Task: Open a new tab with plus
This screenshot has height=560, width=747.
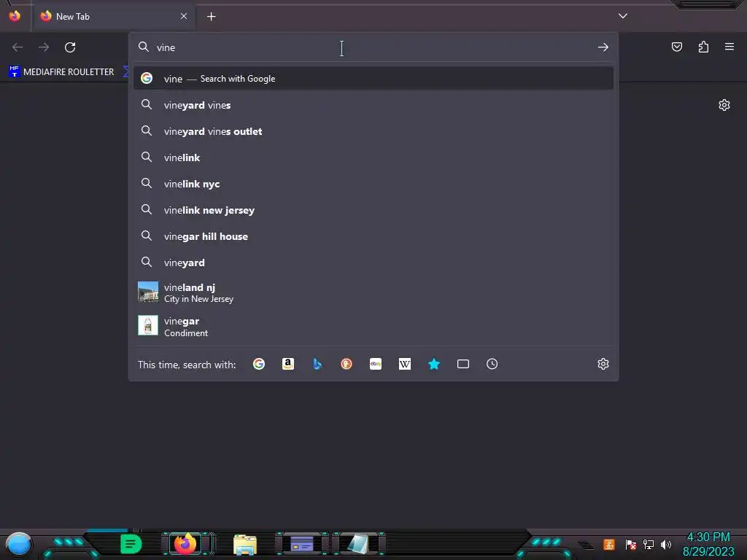Action: 211,17
